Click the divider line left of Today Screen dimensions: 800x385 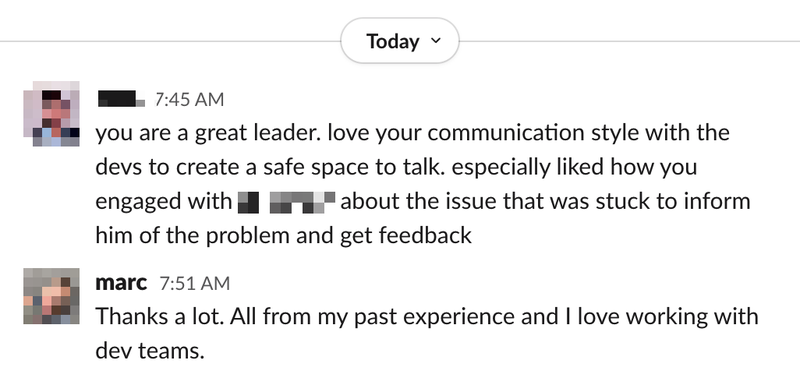(170, 41)
